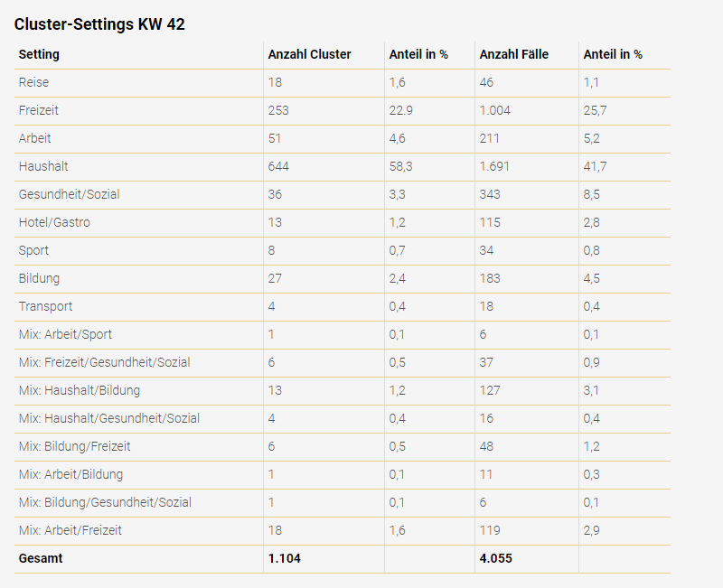Screen dimensions: 723x588
Task: Click the "Freizeit" setting cell
Action: tap(39, 110)
